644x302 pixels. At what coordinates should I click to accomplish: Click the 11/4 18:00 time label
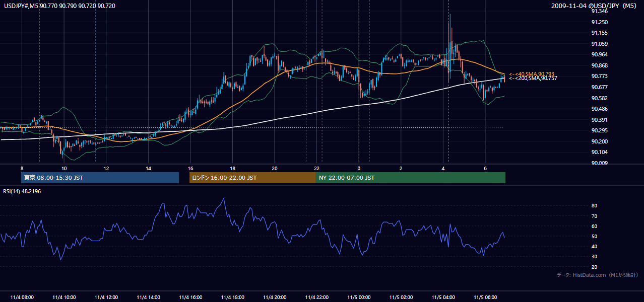click(232, 297)
